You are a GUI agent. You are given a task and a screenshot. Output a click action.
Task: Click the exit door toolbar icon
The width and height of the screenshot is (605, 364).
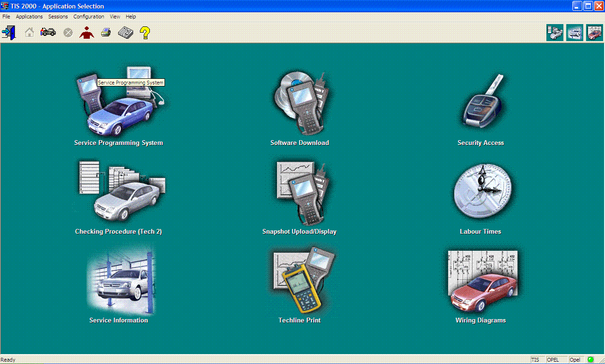[x=9, y=33]
